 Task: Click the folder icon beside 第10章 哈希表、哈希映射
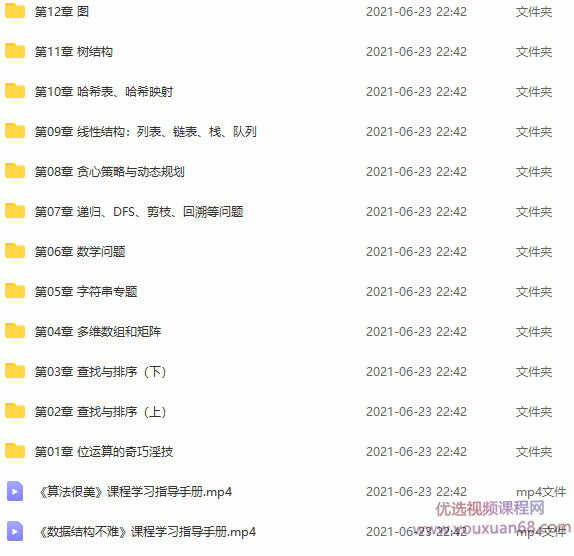(15, 91)
